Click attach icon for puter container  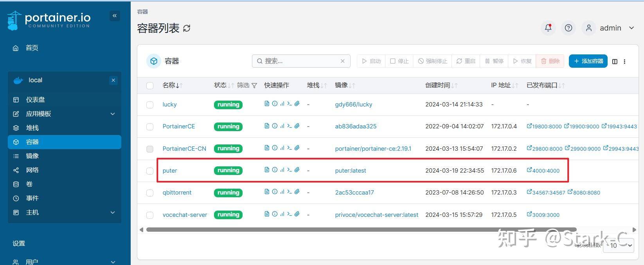(x=297, y=169)
